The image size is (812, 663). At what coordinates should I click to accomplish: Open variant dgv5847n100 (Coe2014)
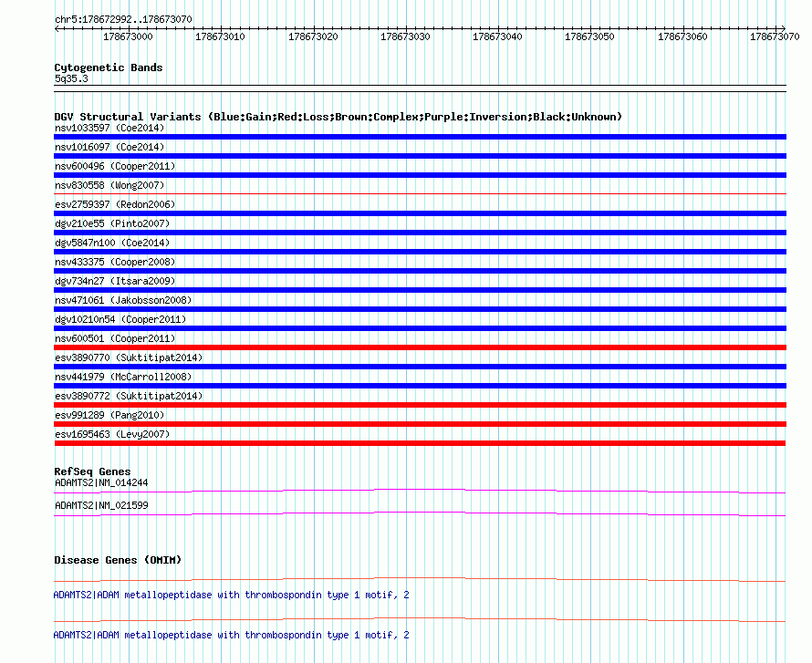coord(112,243)
